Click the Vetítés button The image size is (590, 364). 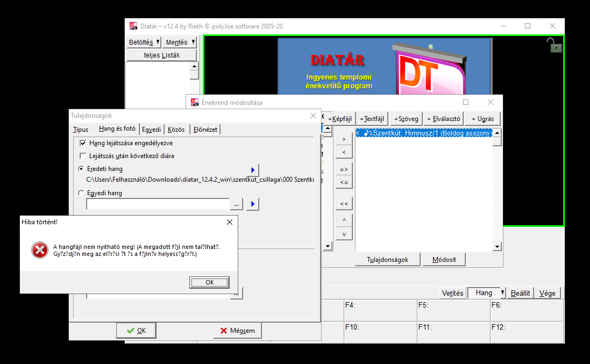[x=453, y=293]
